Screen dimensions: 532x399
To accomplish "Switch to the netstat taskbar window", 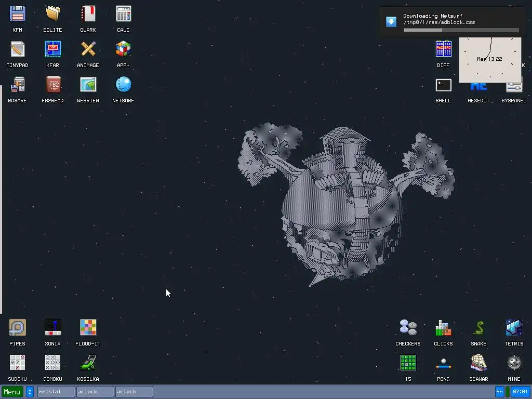I will click(x=56, y=392).
